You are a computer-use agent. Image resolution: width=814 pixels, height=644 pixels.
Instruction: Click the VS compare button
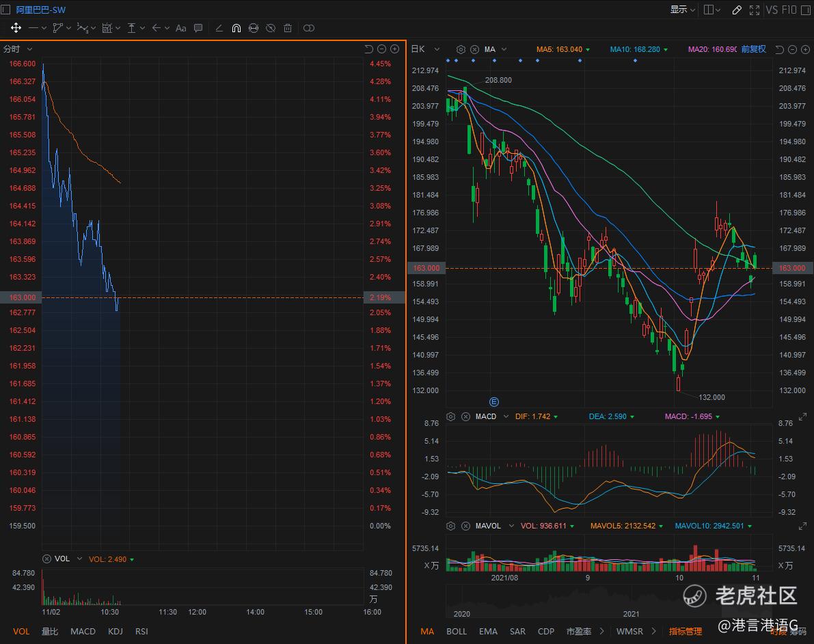pos(772,10)
